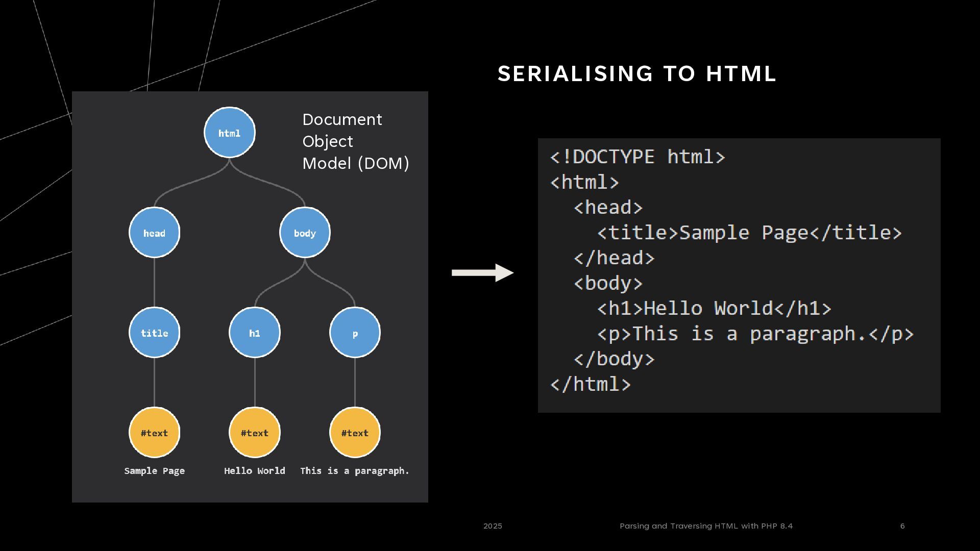The height and width of the screenshot is (551, 980).
Task: Click the footer presentation title text
Action: coord(706,526)
